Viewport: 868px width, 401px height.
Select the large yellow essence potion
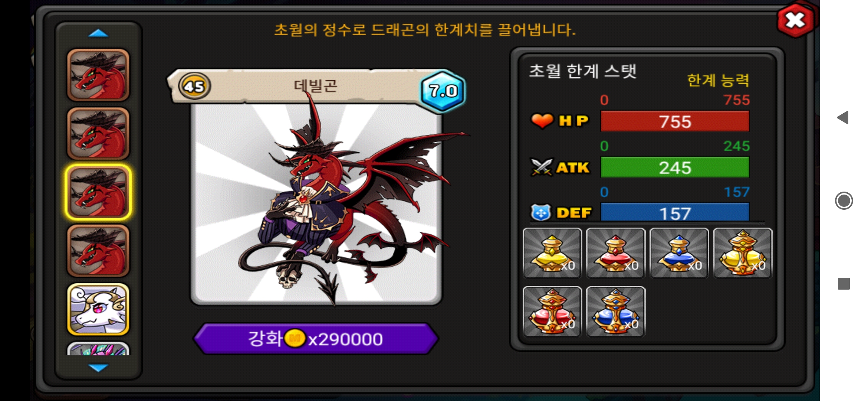743,253
